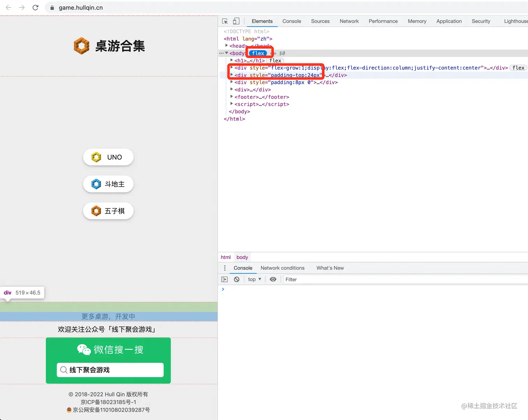Open the UNO game button
Screen dimensions: 528x420
[x=108, y=157]
